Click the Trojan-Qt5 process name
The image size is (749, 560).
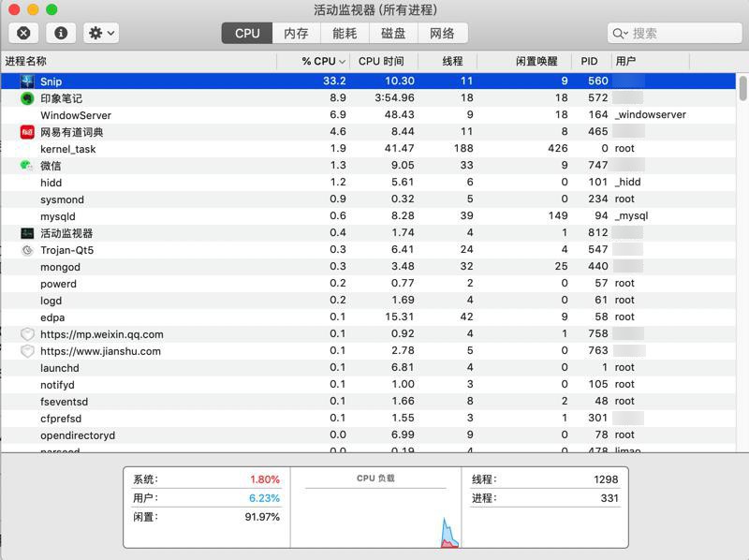pos(66,250)
